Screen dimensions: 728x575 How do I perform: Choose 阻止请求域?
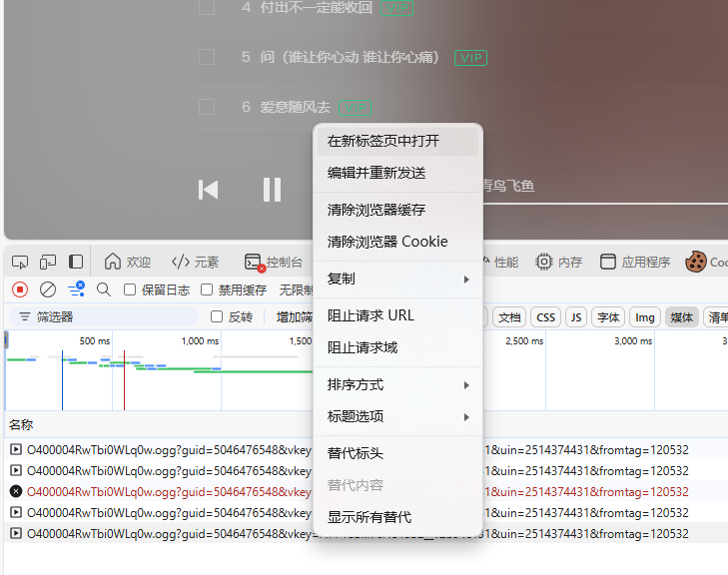coord(397,347)
